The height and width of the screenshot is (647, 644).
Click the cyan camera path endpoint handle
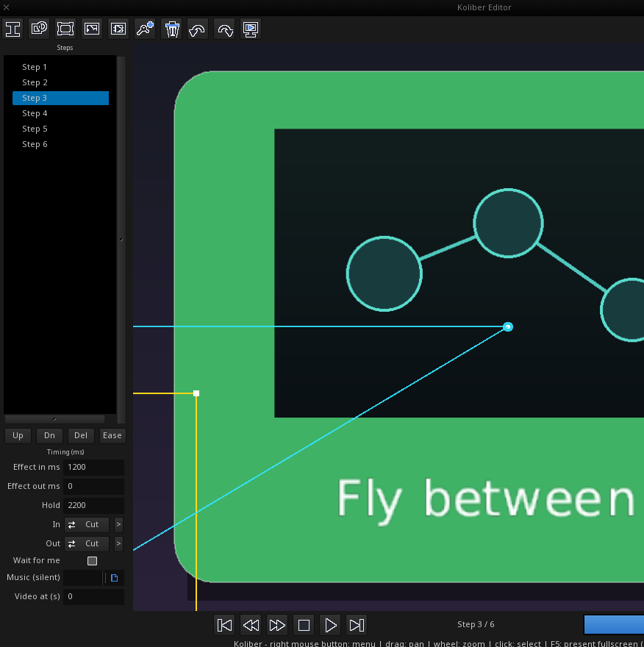point(508,326)
